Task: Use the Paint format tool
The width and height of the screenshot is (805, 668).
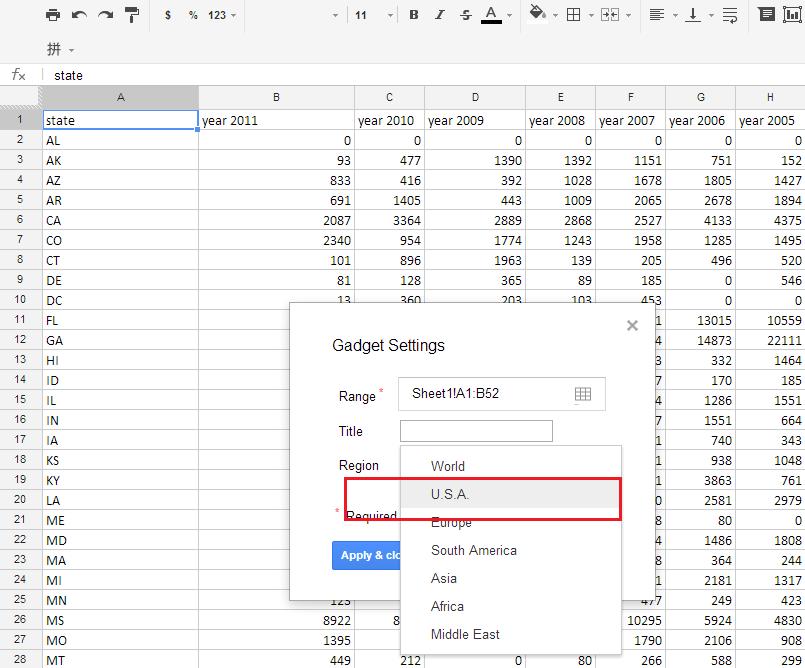Action: (x=131, y=14)
